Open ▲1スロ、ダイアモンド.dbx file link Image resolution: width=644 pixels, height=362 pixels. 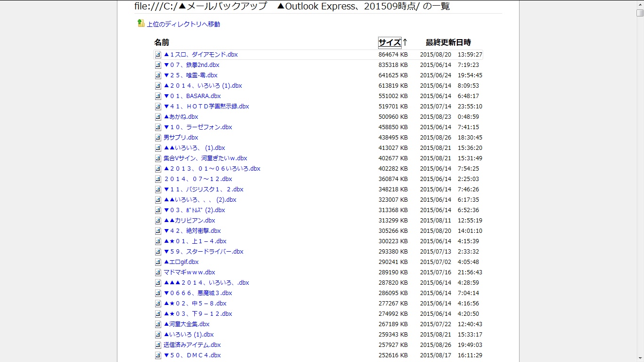coord(200,55)
